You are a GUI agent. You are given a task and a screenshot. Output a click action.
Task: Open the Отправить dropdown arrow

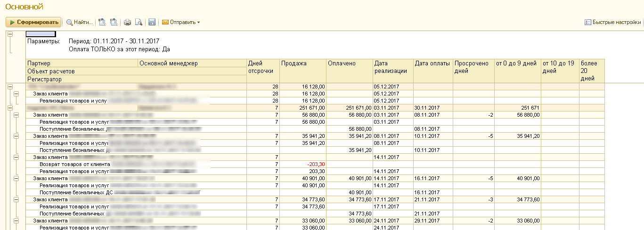[x=199, y=23]
